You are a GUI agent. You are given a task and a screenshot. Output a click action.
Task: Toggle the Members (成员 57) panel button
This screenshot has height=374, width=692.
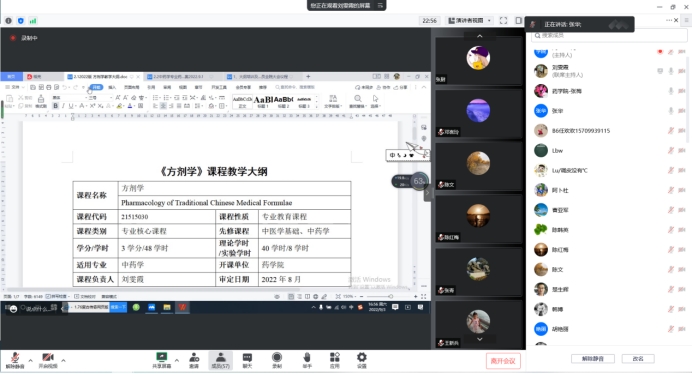coord(221,360)
